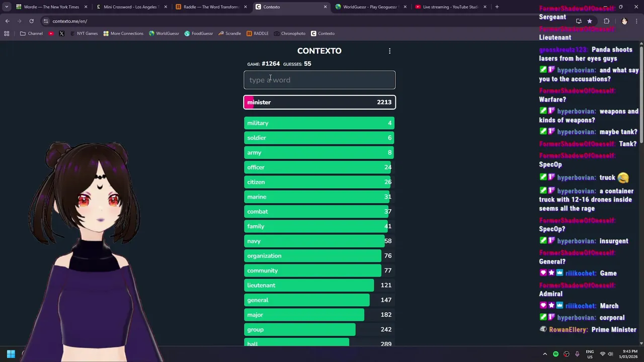Click the 'officer' guess row

319,167
